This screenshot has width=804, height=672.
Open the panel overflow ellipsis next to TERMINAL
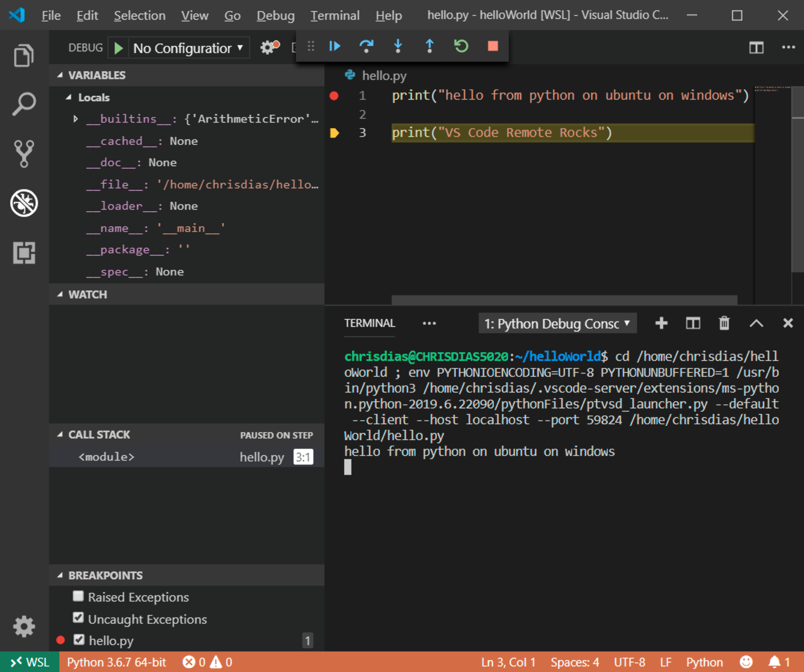tap(429, 323)
